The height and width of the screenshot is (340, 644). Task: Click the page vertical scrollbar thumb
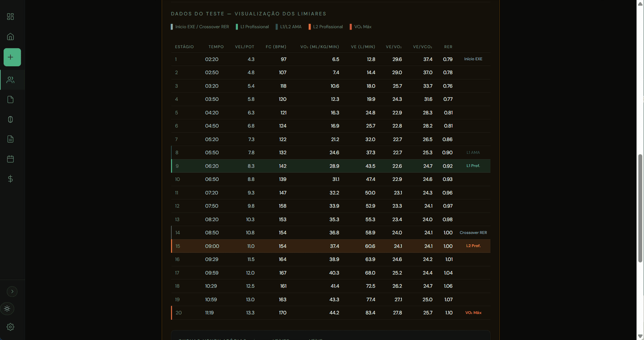pos(640,208)
